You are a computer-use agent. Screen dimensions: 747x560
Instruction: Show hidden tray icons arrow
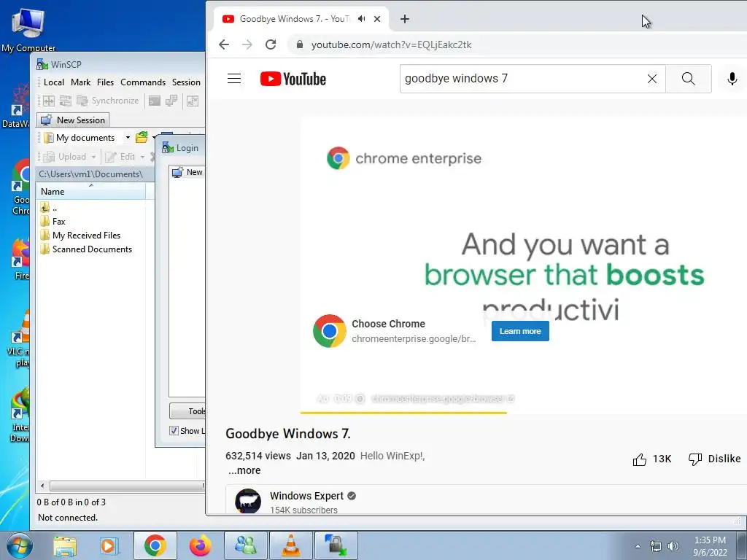pyautogui.click(x=638, y=546)
